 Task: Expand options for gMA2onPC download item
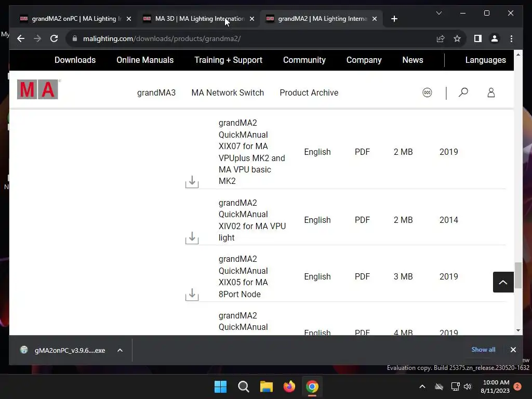pyautogui.click(x=120, y=350)
